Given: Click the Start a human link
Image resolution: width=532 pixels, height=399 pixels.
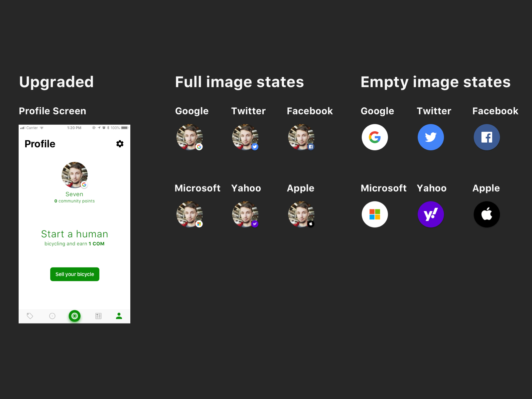Looking at the screenshot, I should click(x=74, y=234).
